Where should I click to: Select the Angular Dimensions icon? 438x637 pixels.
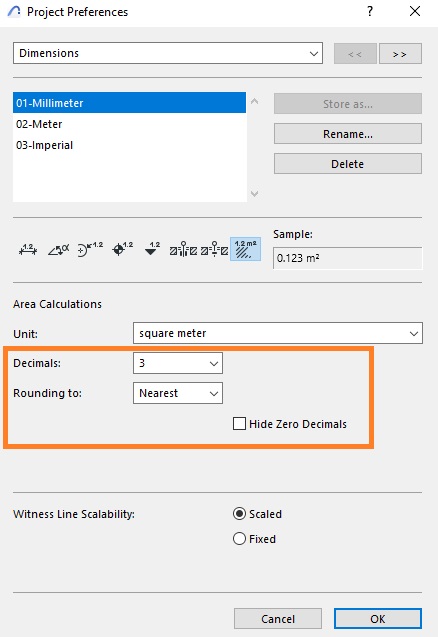tap(59, 249)
